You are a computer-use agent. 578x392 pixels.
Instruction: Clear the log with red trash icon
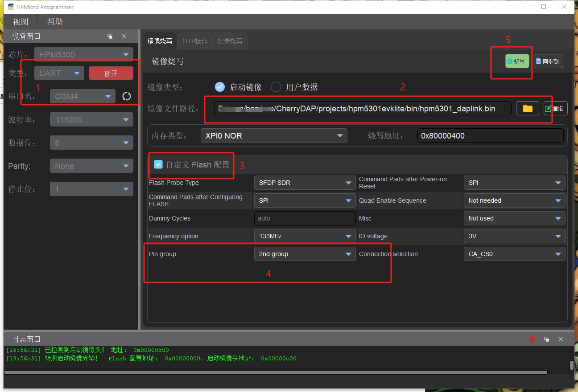(x=532, y=339)
